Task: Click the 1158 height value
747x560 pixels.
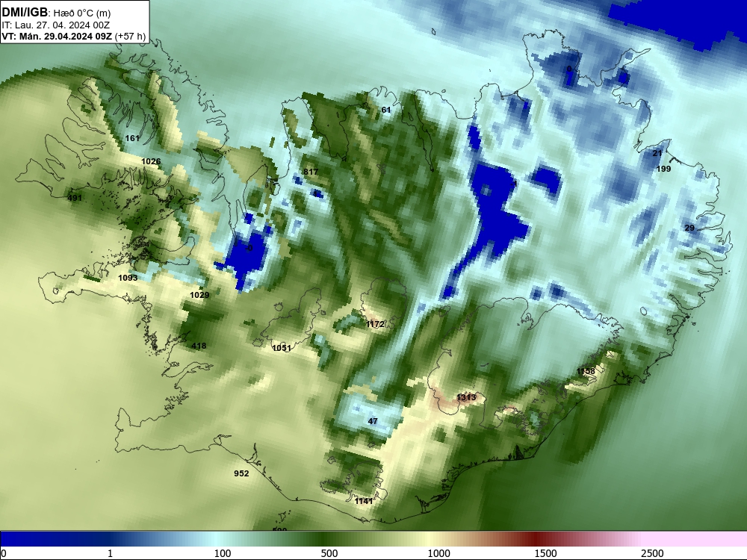Action: click(586, 371)
